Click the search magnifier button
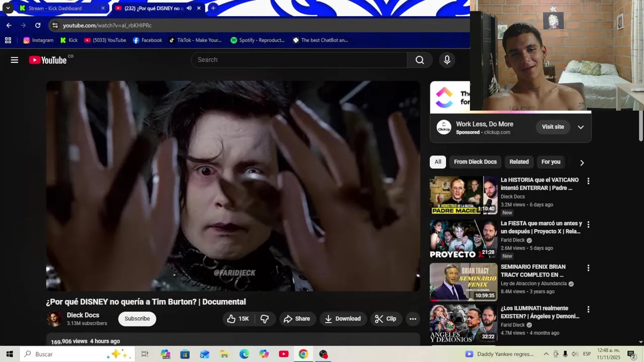This screenshot has height=362, width=644. (420, 60)
